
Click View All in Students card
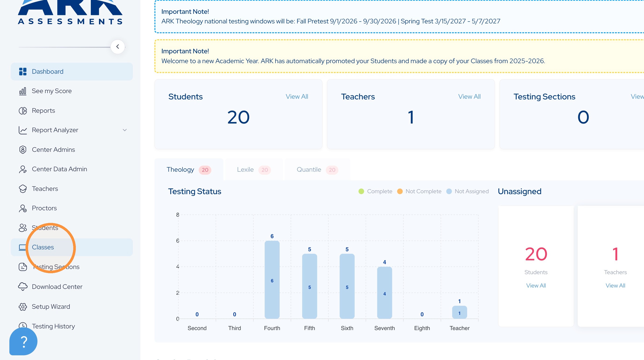pyautogui.click(x=297, y=97)
